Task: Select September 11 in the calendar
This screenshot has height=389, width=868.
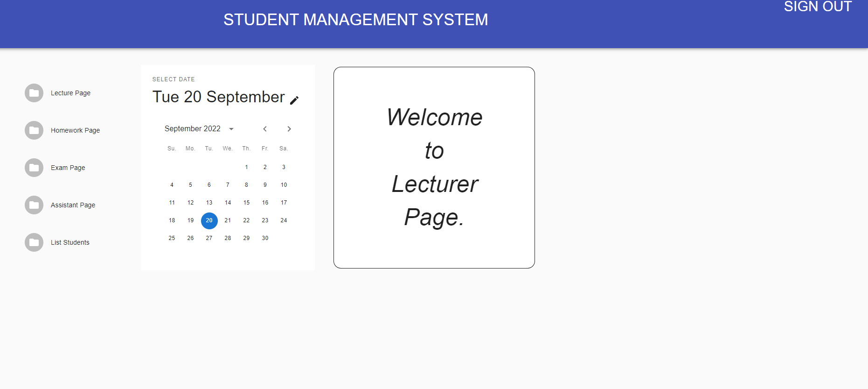Action: coord(172,202)
